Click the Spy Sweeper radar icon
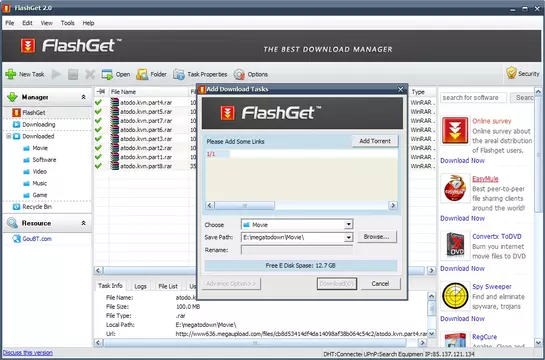 [455, 296]
